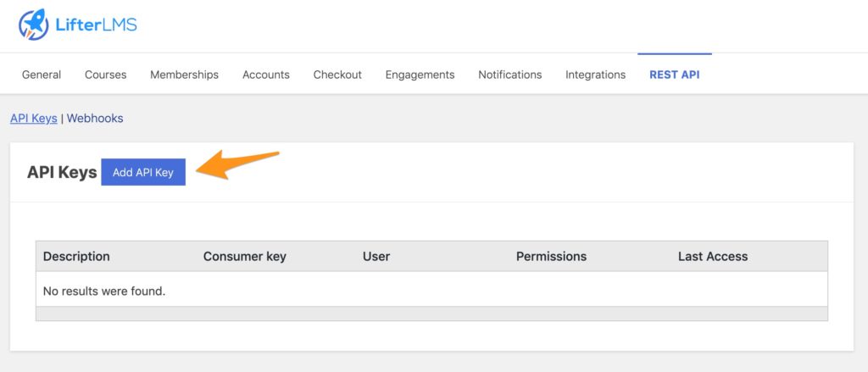
Task: Click the LifterLMS rocket logo icon
Action: tap(33, 25)
